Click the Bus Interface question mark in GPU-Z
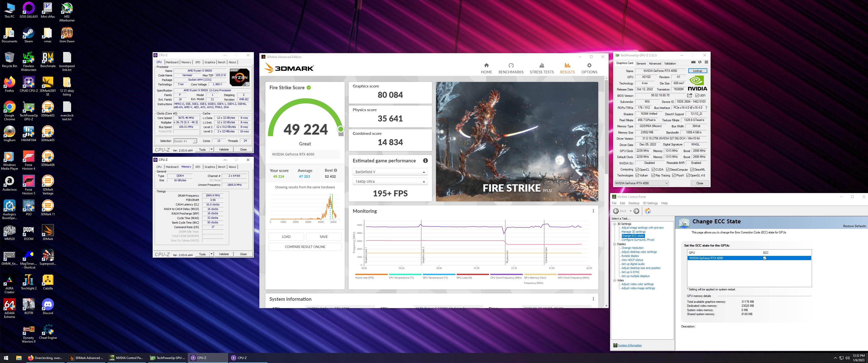Viewport: 868px width, 363px height. [706, 108]
